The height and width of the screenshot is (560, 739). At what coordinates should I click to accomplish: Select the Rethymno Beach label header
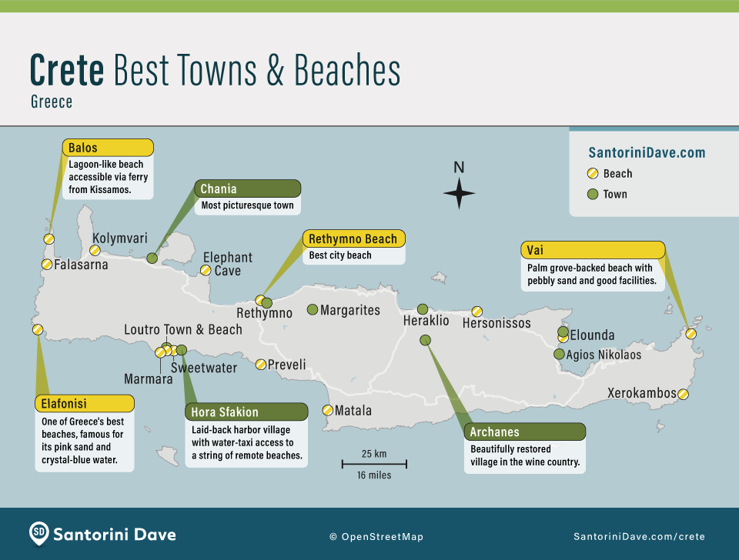[x=353, y=239]
